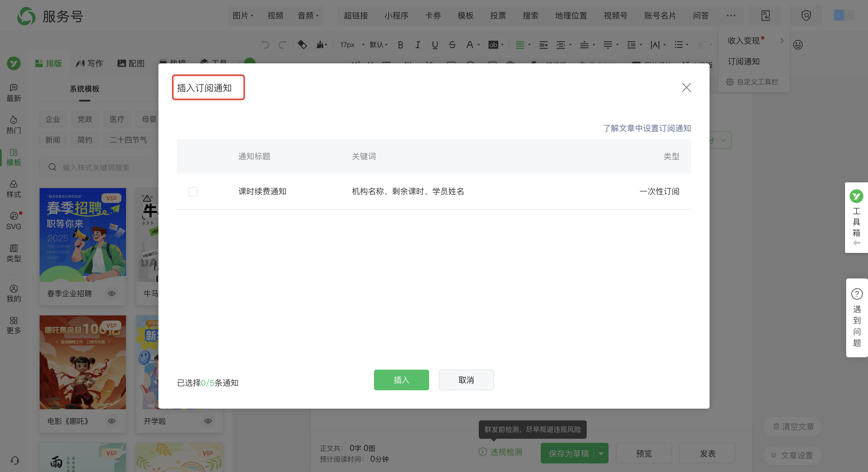Open text background color picker

point(496,45)
